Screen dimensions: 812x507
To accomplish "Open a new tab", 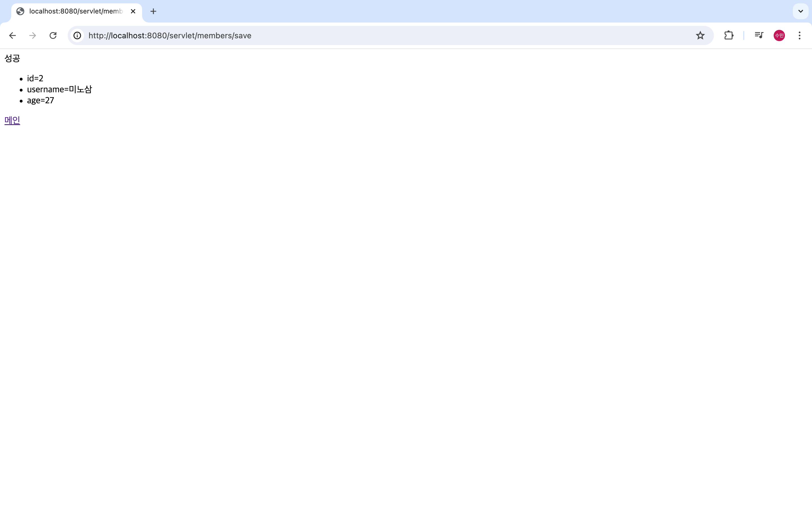I will (153, 11).
